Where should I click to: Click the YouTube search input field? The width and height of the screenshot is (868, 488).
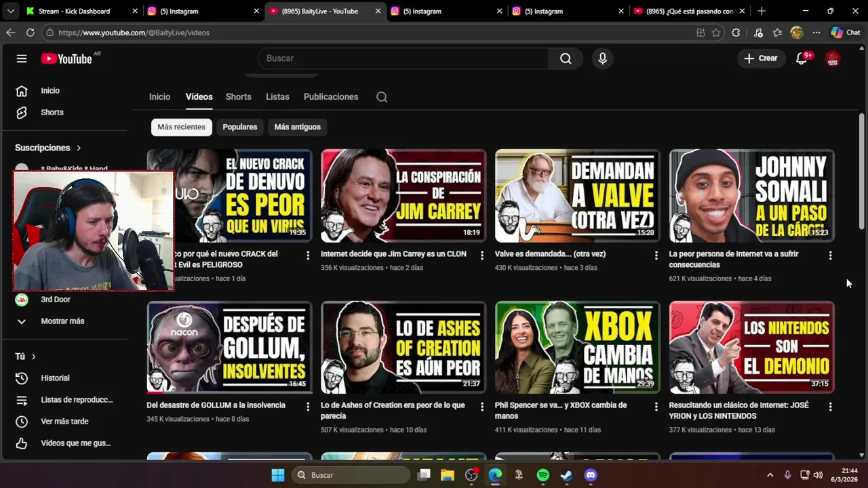click(x=403, y=58)
